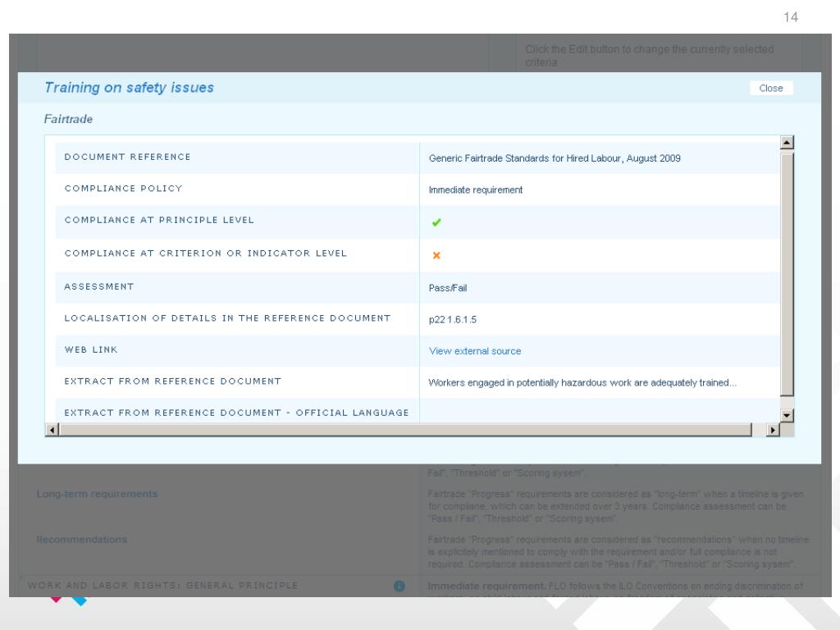The image size is (840, 630).
Task: Click the scroll left arrow of horizontal scrollbar
Action: pos(52,430)
